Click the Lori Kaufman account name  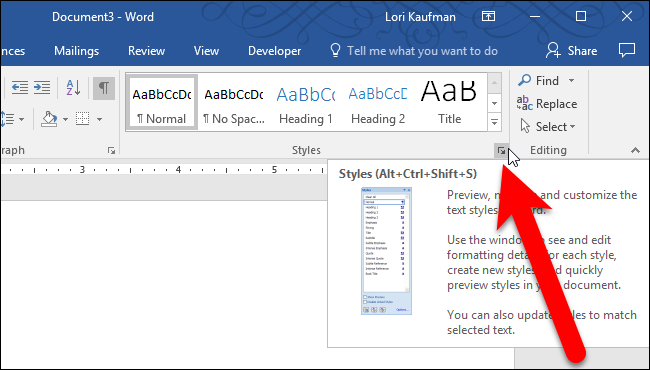pos(420,17)
